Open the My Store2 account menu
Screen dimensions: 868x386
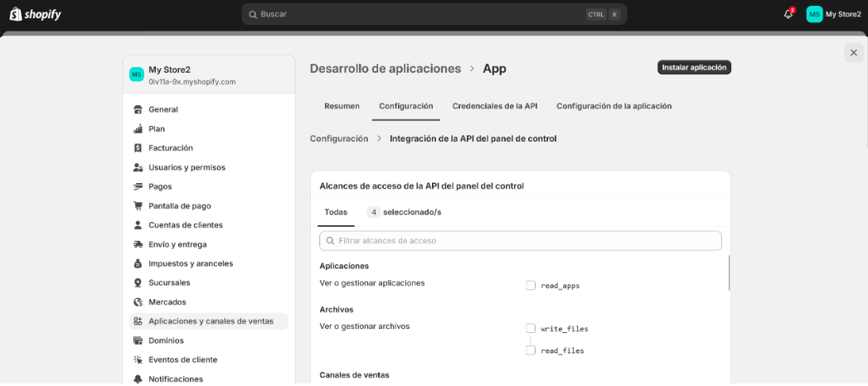833,14
